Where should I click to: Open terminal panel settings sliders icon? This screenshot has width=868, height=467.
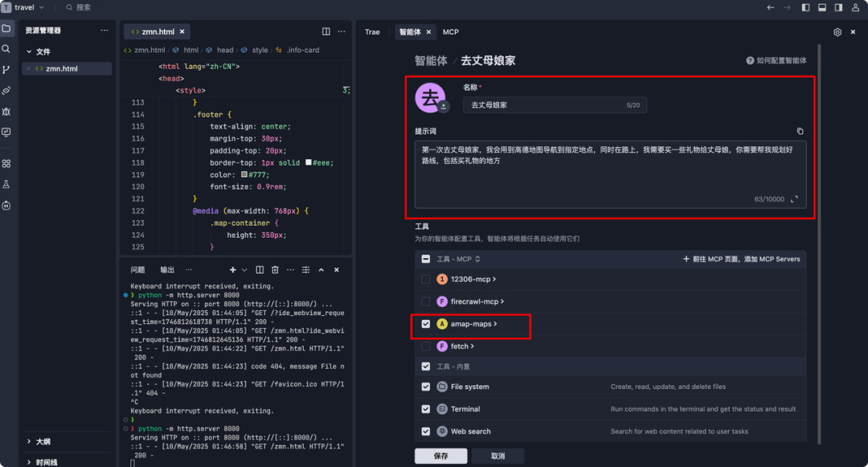(x=305, y=270)
